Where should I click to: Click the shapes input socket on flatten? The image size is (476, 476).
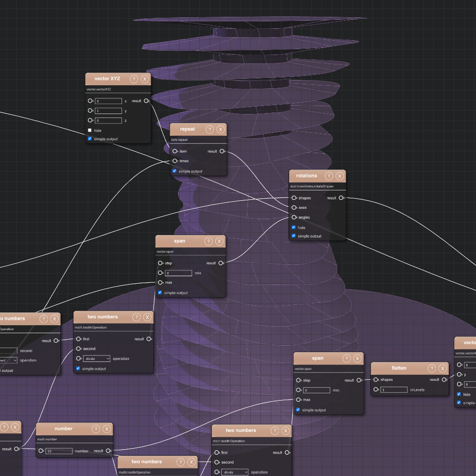coord(376,380)
